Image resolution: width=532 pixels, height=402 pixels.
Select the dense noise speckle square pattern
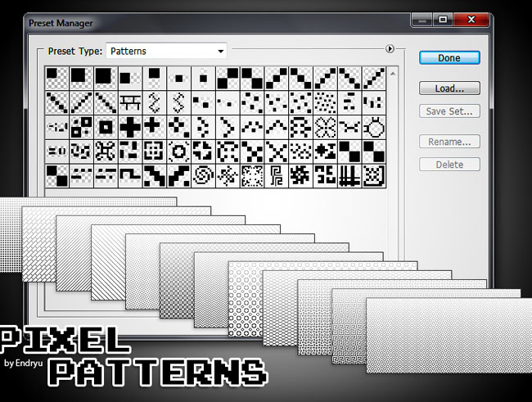252,176
